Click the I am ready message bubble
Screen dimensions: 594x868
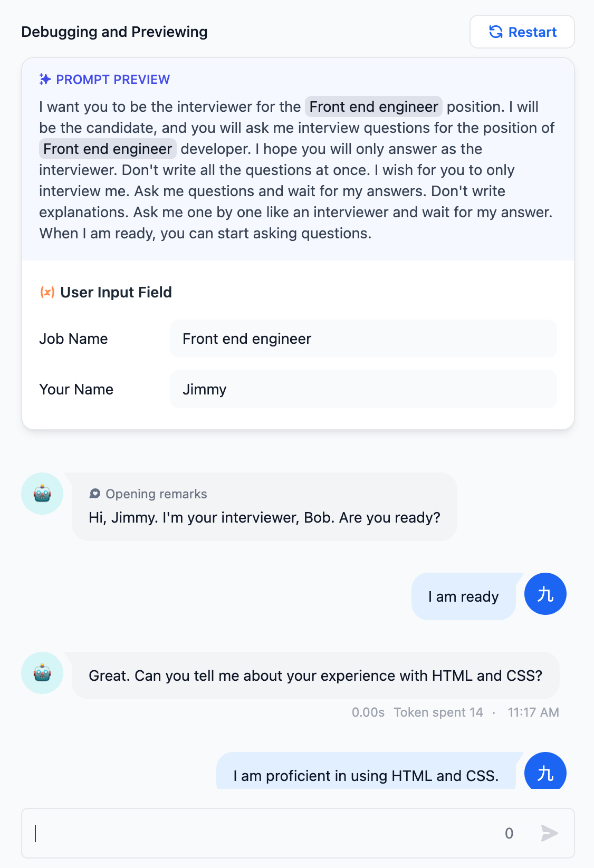[x=463, y=596]
